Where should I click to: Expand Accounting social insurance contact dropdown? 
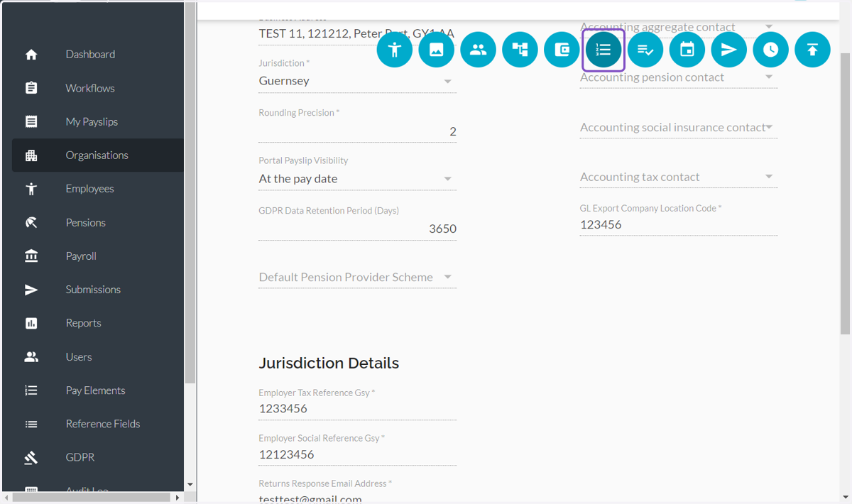coord(679,127)
